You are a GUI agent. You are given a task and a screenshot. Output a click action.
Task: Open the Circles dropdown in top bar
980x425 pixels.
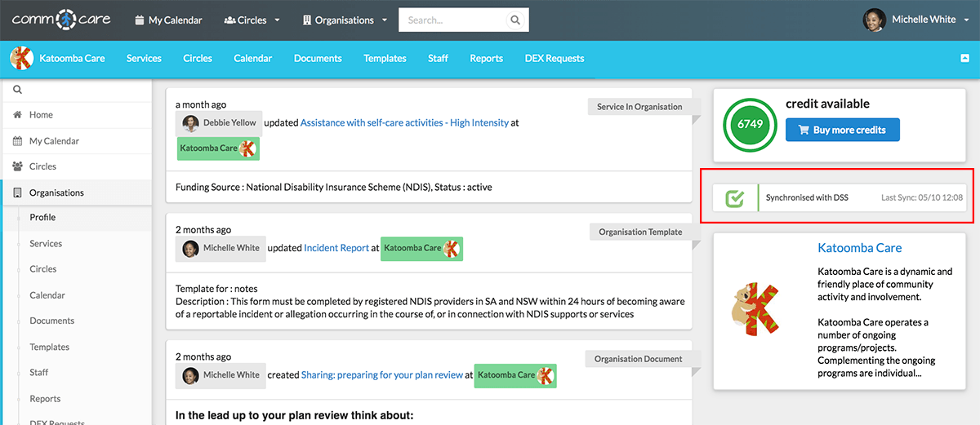point(252,20)
